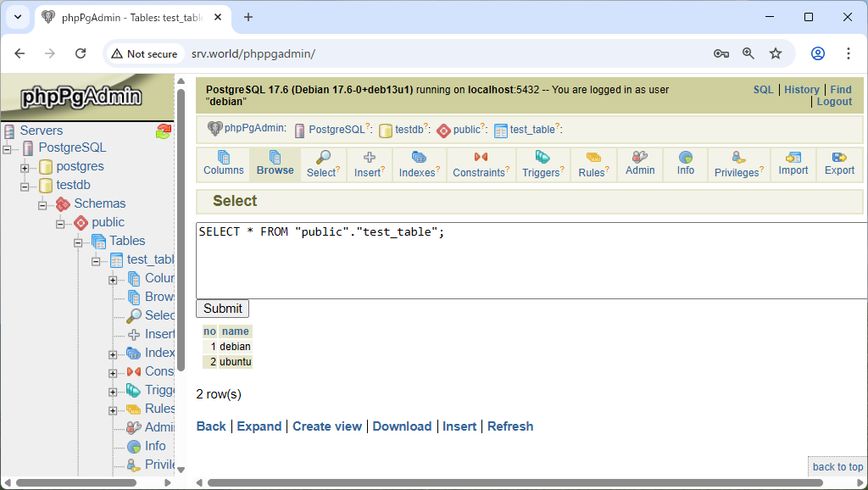Image resolution: width=868 pixels, height=490 pixels.
Task: Click inside the SQL query text area
Action: pos(531,261)
